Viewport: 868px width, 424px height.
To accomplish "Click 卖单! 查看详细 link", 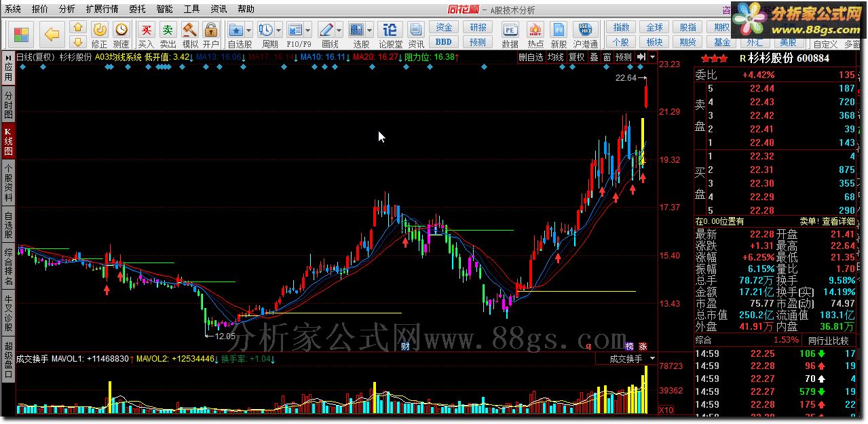I will pos(827,221).
